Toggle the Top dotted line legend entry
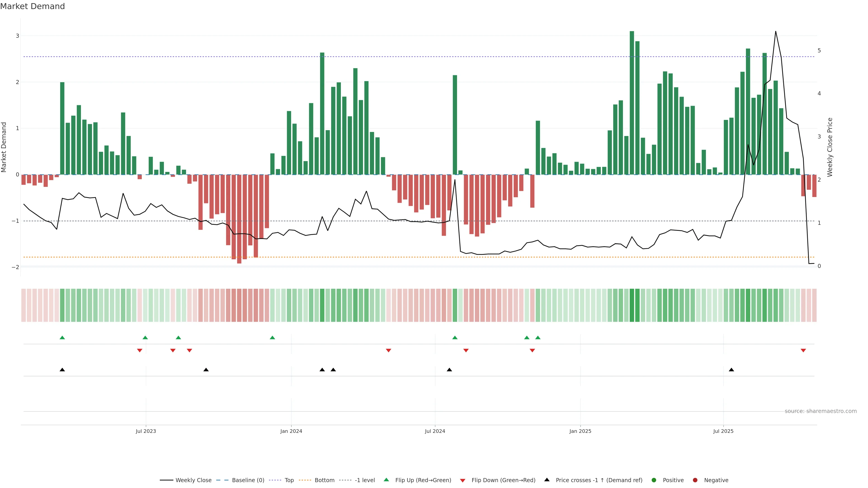868x488 pixels. (x=289, y=480)
